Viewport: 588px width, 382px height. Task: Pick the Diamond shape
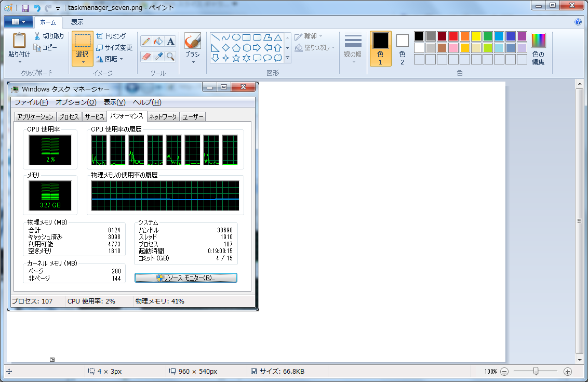[x=226, y=48]
